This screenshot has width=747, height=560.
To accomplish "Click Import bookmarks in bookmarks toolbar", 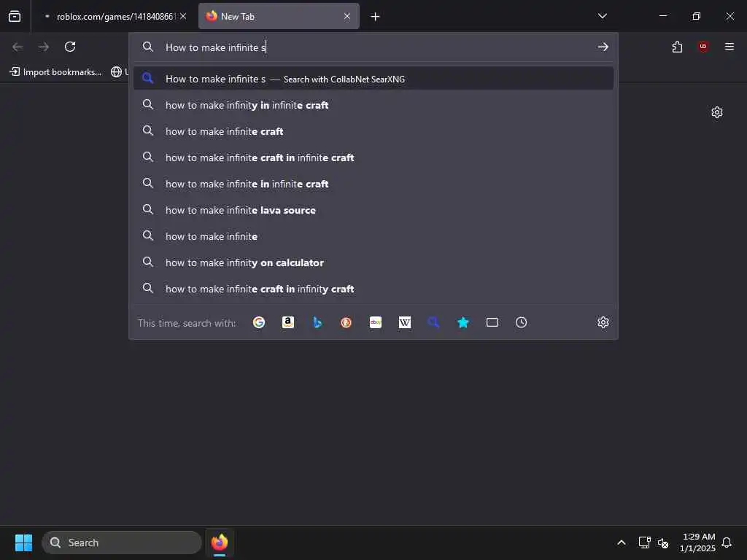I will coord(55,72).
